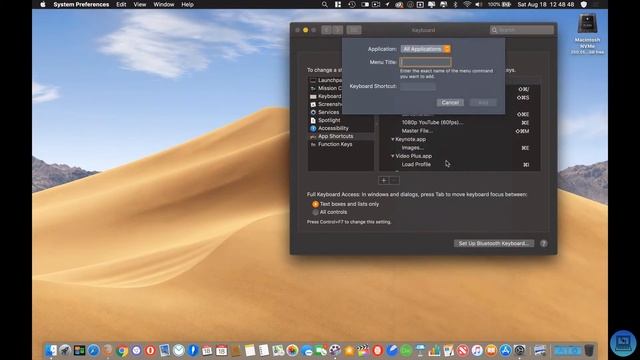The height and width of the screenshot is (360, 640).
Task: Click the Search field in Keyboard window
Action: click(x=522, y=30)
